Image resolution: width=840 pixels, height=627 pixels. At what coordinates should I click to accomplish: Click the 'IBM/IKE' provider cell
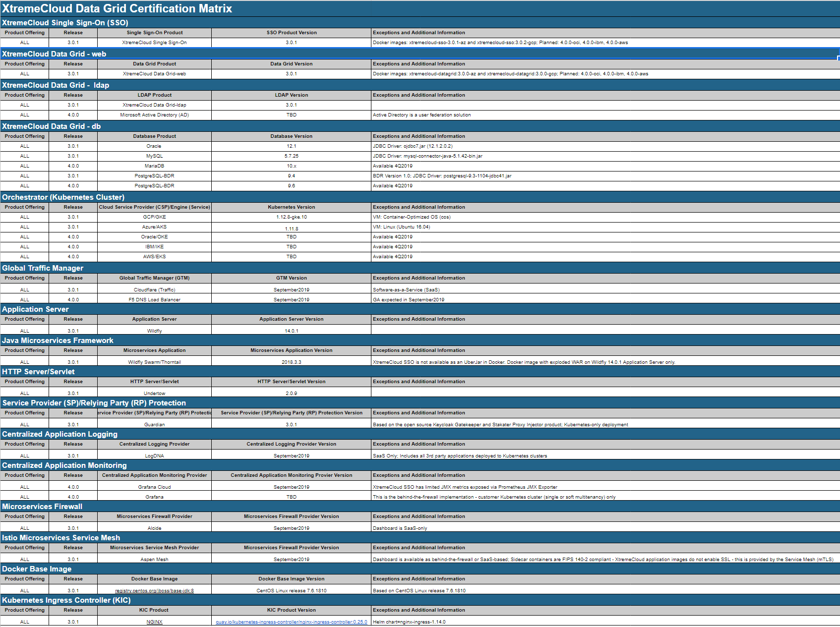pos(154,247)
